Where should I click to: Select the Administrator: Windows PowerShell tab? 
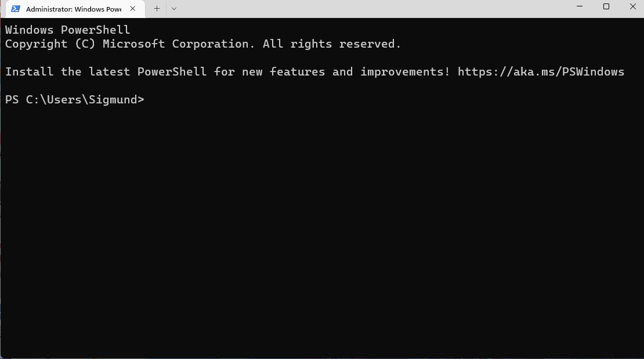73,9
